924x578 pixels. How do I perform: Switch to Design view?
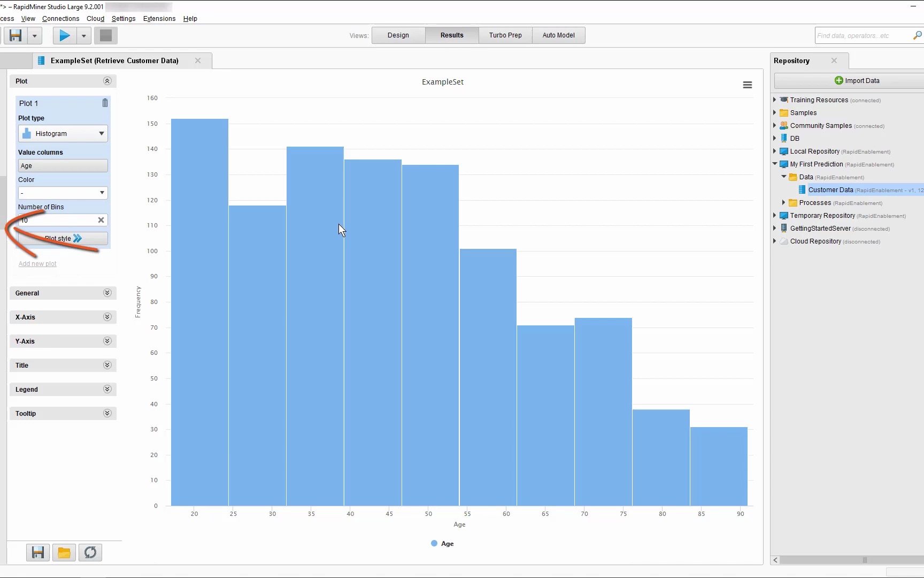pyautogui.click(x=398, y=35)
